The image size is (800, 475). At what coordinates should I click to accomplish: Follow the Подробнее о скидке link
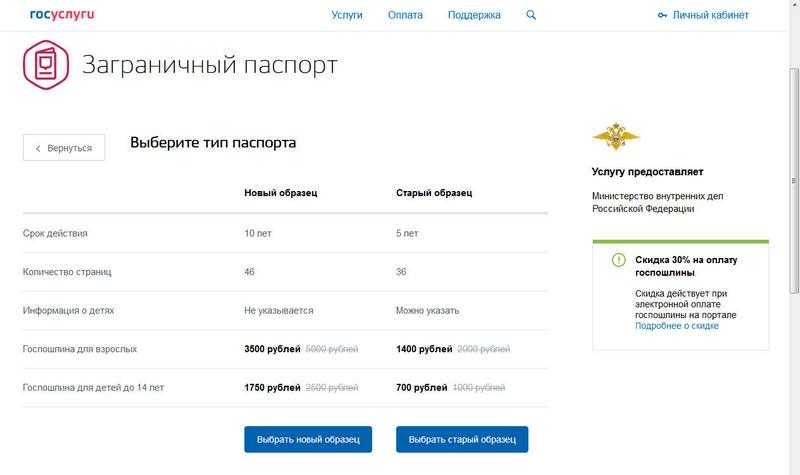pyautogui.click(x=676, y=326)
